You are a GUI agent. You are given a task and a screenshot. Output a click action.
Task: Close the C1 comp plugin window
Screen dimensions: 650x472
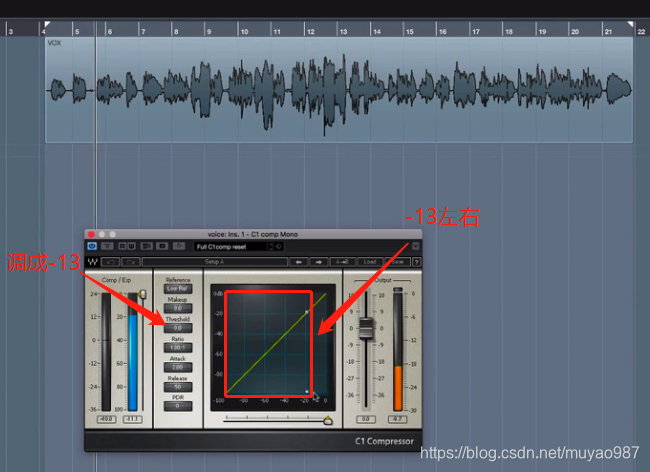91,234
